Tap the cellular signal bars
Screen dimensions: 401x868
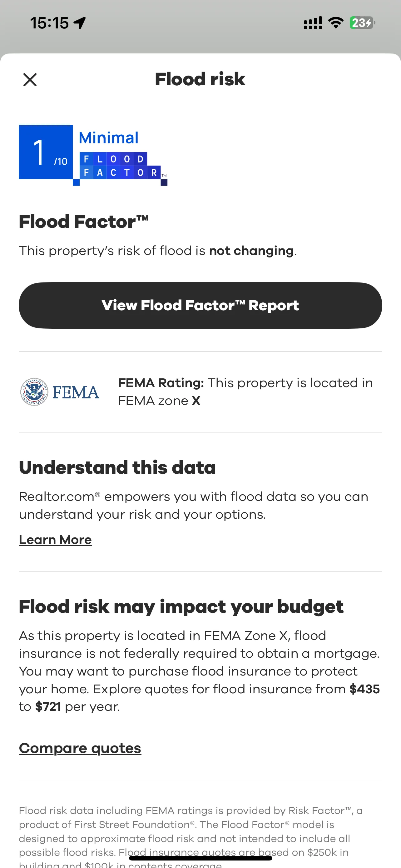click(x=313, y=23)
